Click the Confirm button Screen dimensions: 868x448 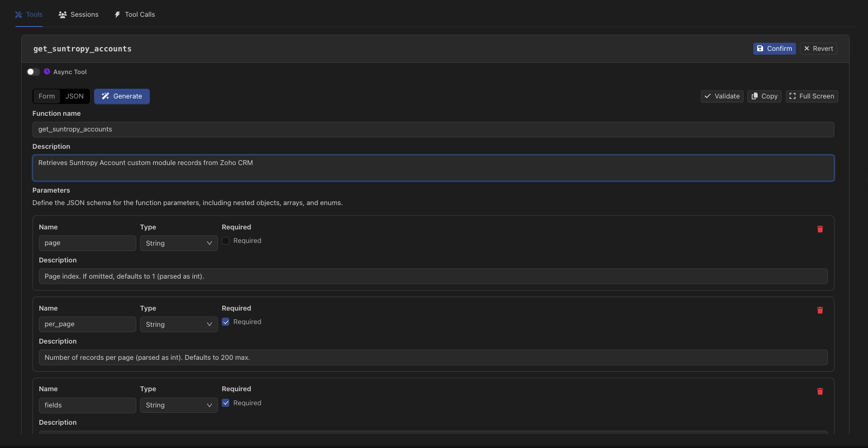pos(774,49)
